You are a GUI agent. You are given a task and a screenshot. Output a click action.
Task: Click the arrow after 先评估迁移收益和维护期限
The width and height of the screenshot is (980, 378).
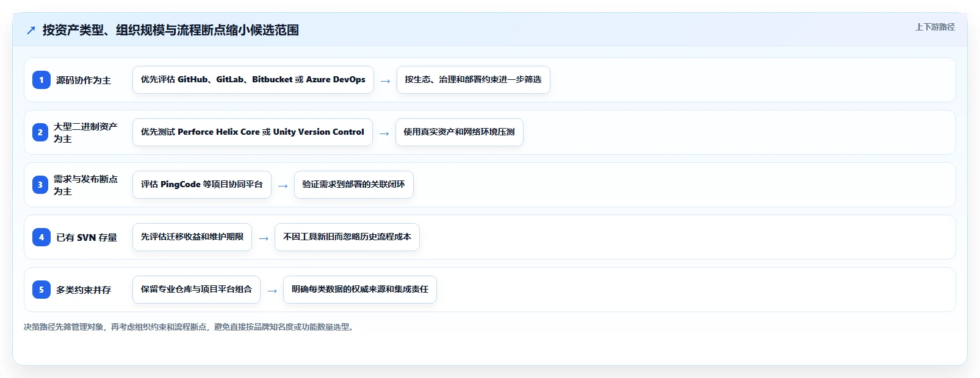264,238
